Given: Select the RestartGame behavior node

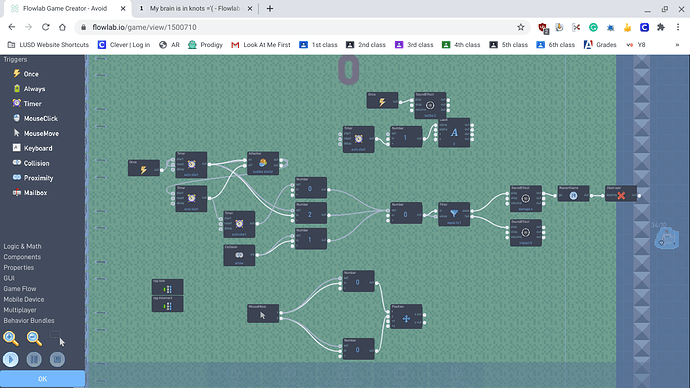Looking at the screenshot, I should click(573, 194).
